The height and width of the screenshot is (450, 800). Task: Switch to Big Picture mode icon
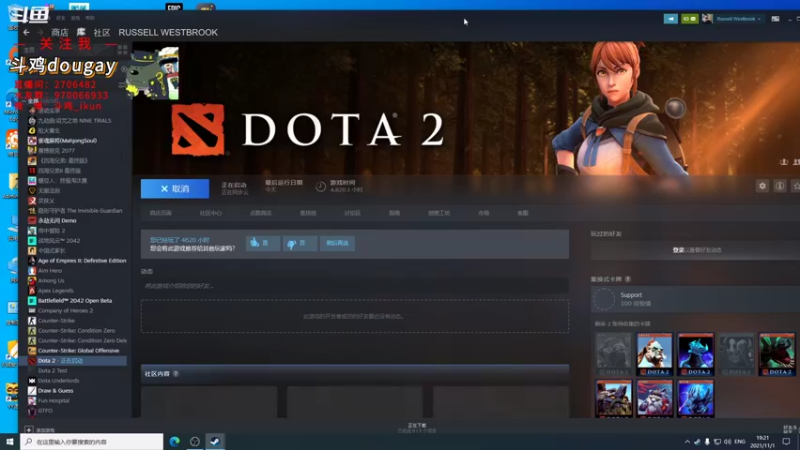775,19
